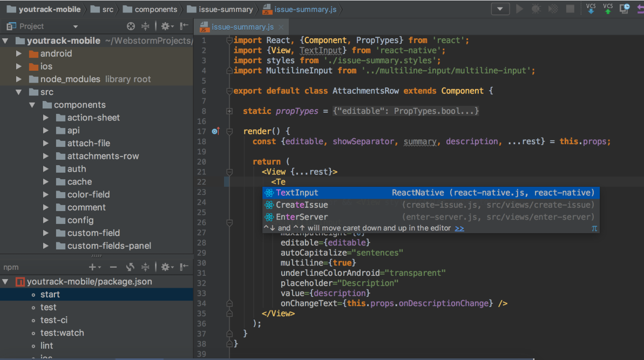Expand the android folder

[x=18, y=53]
